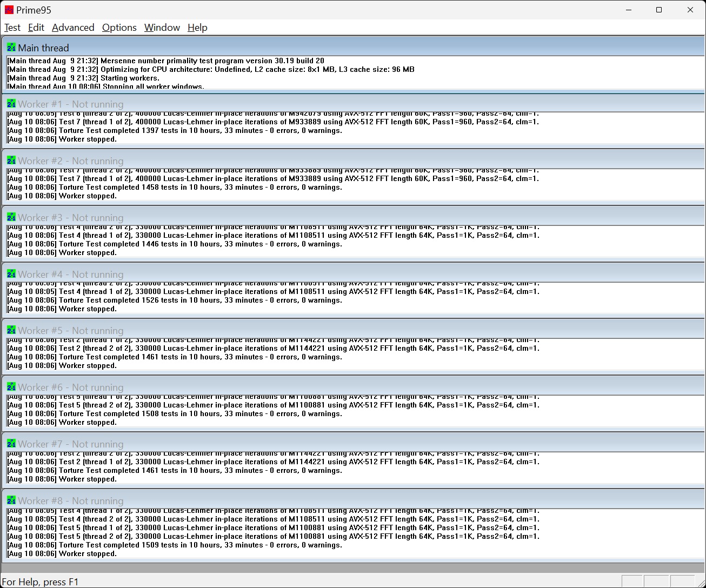Open the Edit menu

pyautogui.click(x=36, y=28)
